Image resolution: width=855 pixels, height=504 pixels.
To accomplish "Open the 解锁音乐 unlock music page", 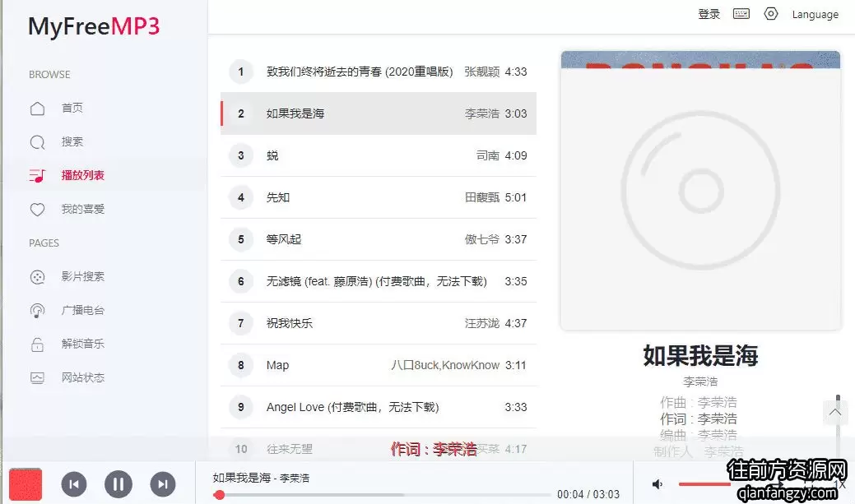I will [82, 344].
